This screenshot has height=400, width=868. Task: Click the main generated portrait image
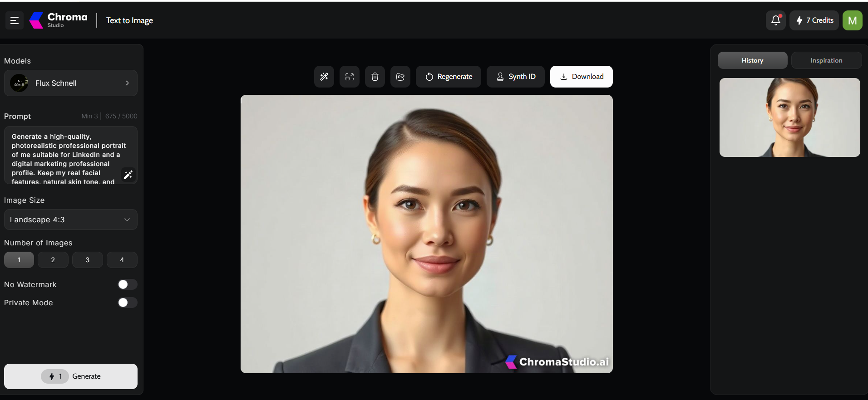427,234
